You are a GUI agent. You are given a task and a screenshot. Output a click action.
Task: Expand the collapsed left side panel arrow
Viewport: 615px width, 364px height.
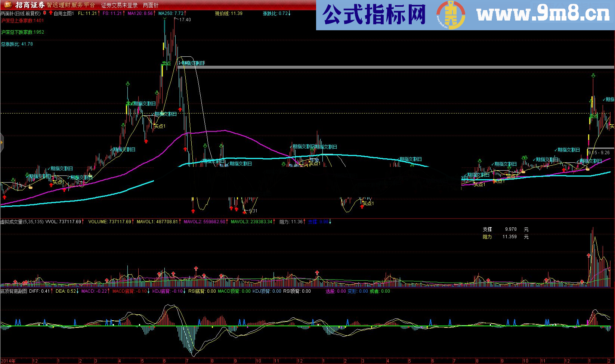coord(1,142)
